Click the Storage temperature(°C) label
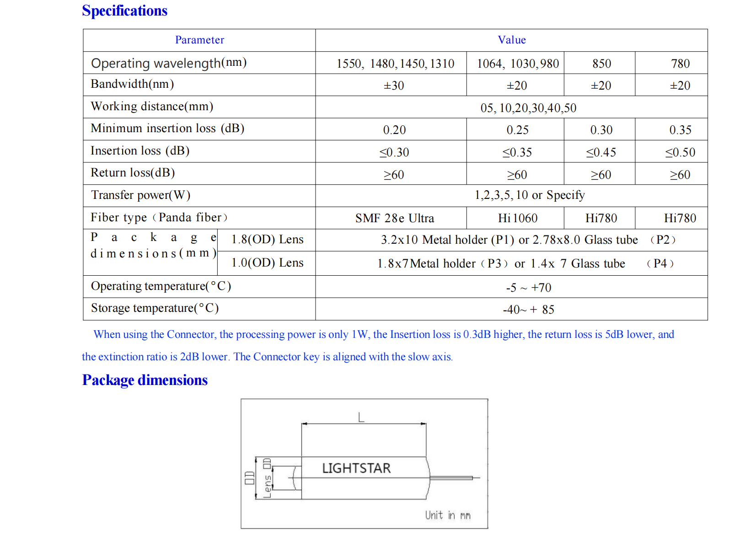 (155, 308)
